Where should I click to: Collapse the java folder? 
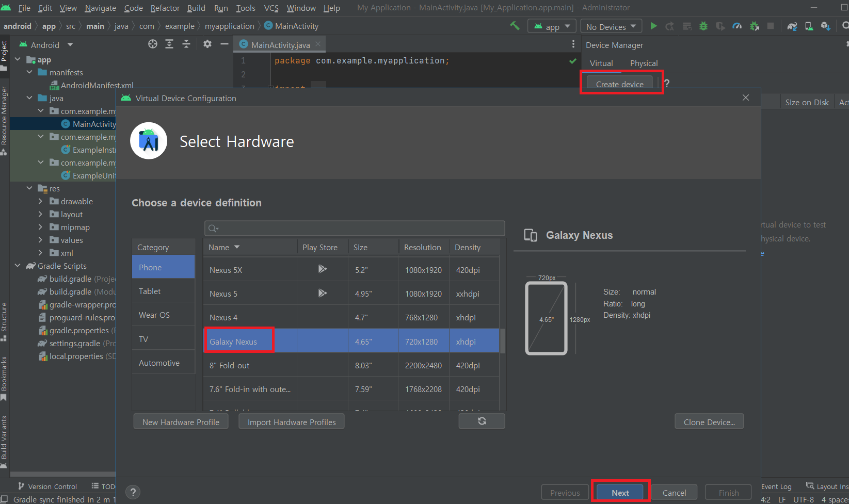coord(29,98)
